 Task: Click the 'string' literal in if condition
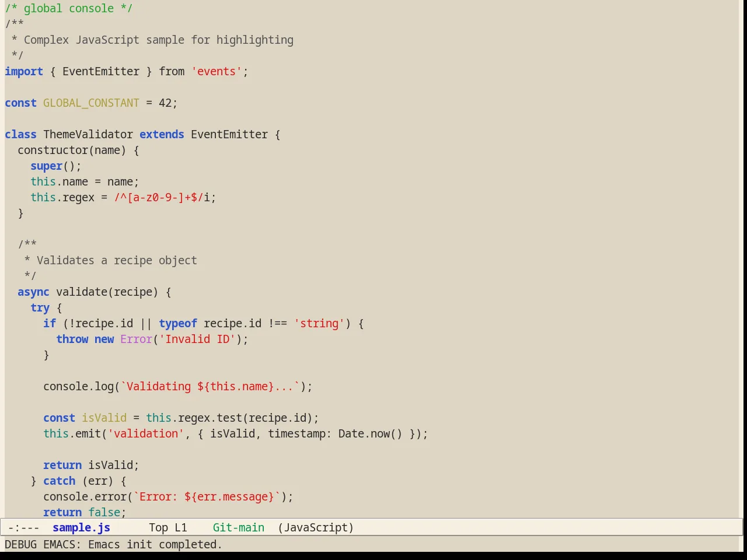(x=319, y=323)
